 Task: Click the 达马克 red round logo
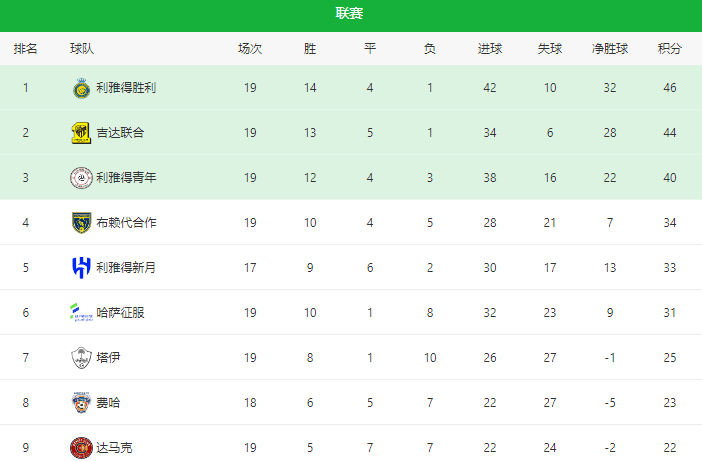click(81, 448)
